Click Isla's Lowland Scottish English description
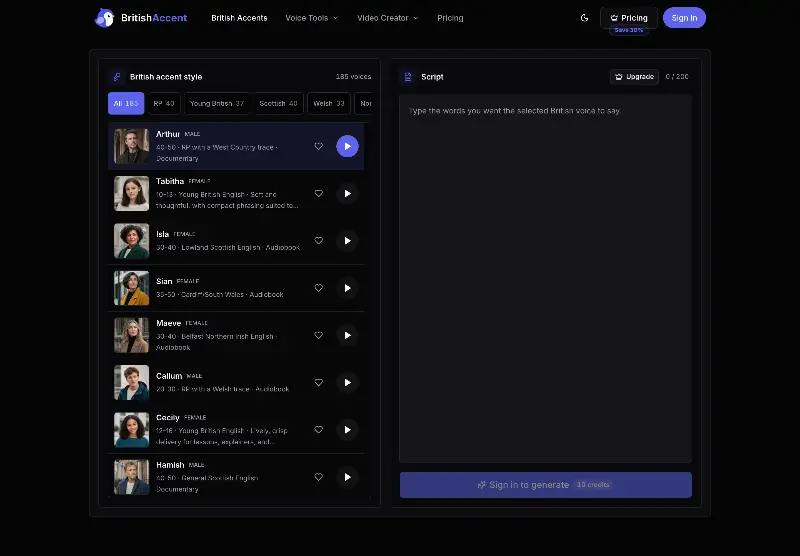This screenshot has height=556, width=800. point(228,247)
